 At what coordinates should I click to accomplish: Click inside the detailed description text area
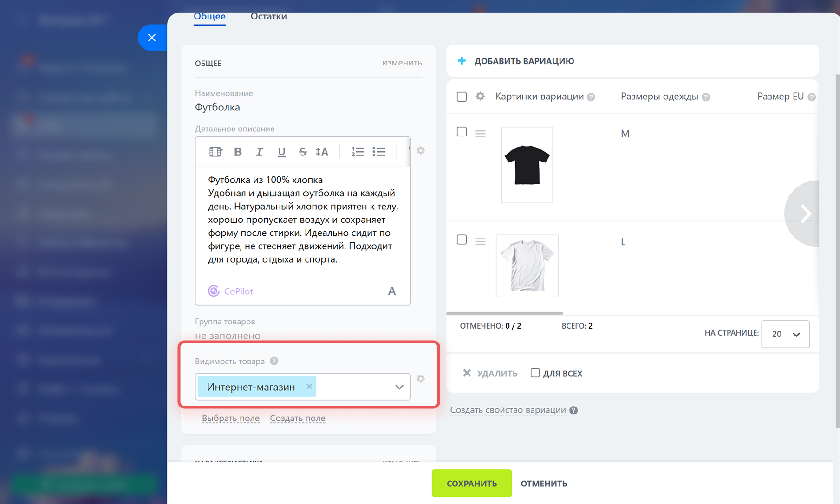303,220
